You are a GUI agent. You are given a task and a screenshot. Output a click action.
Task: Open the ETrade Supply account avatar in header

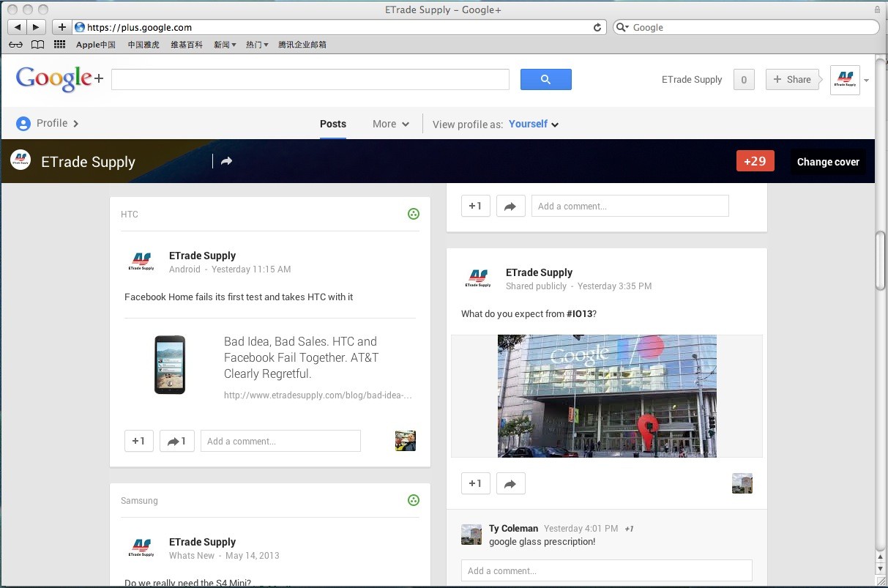[845, 80]
